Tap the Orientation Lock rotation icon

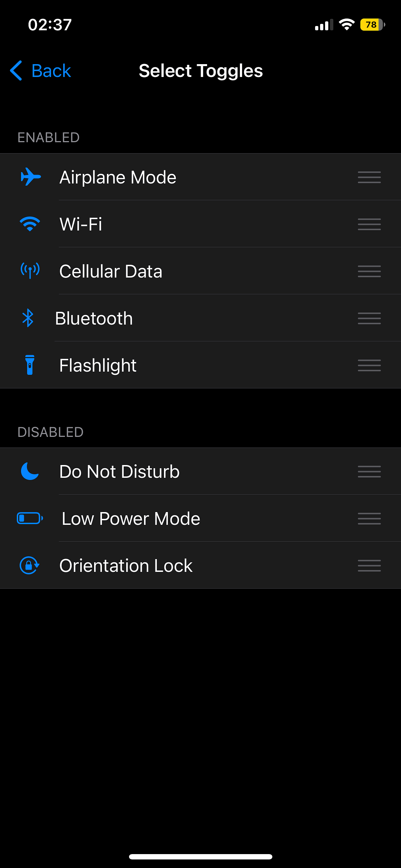pos(29,565)
